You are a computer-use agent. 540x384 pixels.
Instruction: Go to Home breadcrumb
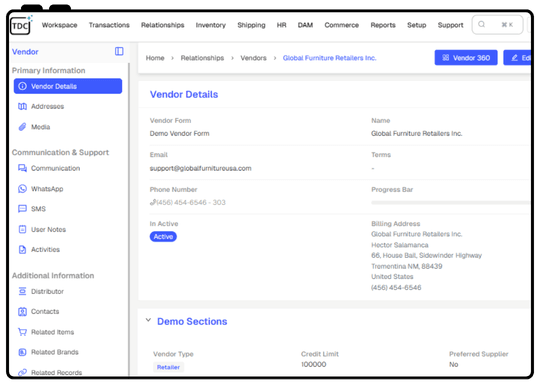pyautogui.click(x=155, y=58)
